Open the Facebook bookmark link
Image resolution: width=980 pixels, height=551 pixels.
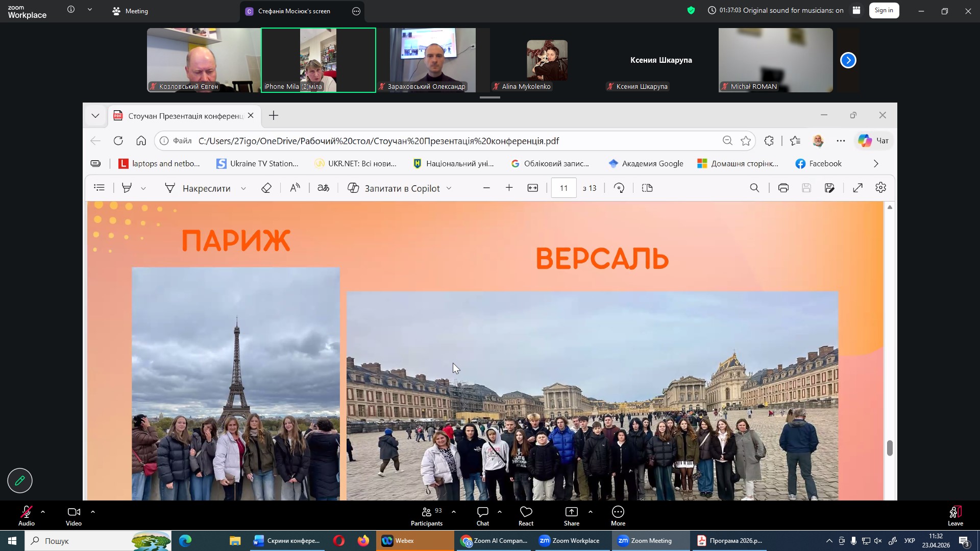click(818, 164)
